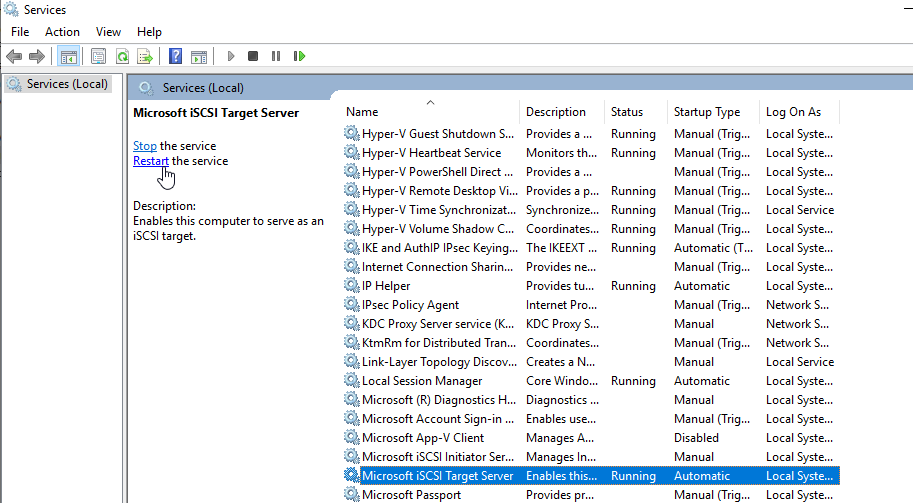The width and height of the screenshot is (913, 503).
Task: Select KtmRm for Distributed Transaction row
Action: coord(591,342)
